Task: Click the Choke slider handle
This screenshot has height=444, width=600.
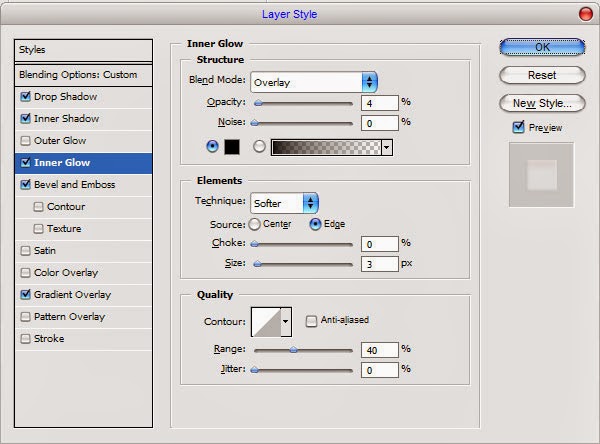Action: [254, 244]
